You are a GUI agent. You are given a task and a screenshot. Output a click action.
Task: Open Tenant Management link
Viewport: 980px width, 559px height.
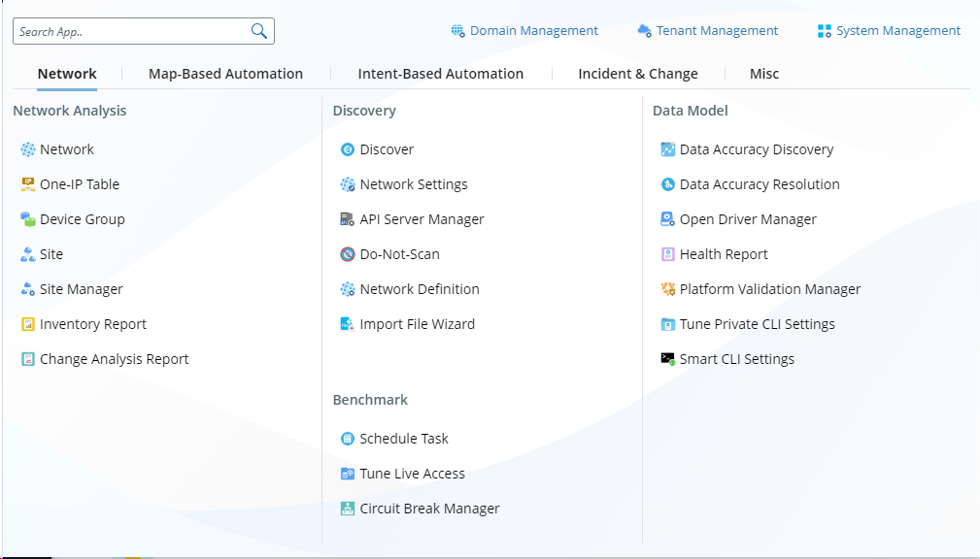point(716,31)
